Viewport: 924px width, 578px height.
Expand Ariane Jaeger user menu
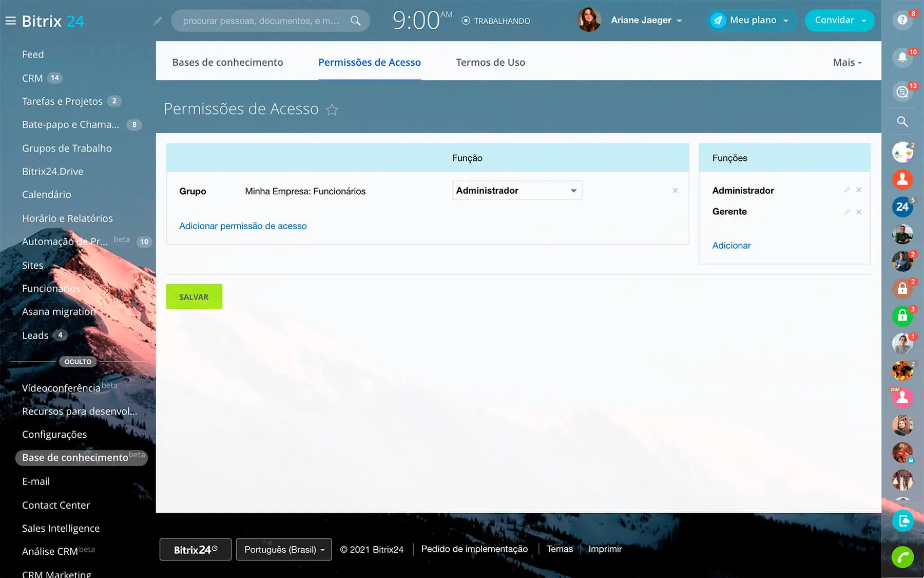coord(646,21)
